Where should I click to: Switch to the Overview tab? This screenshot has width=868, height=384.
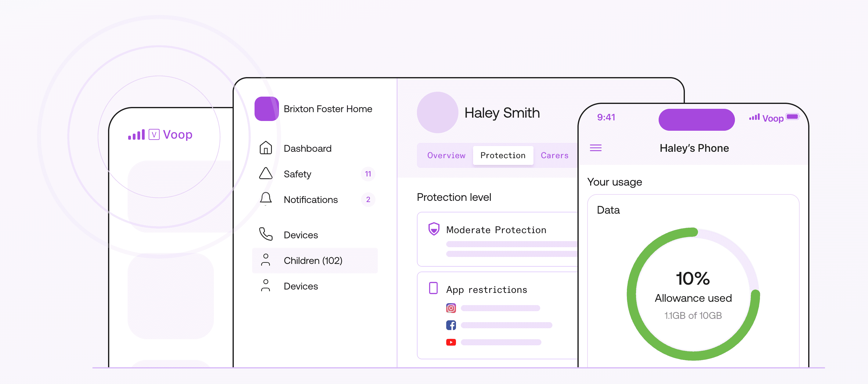coord(446,155)
